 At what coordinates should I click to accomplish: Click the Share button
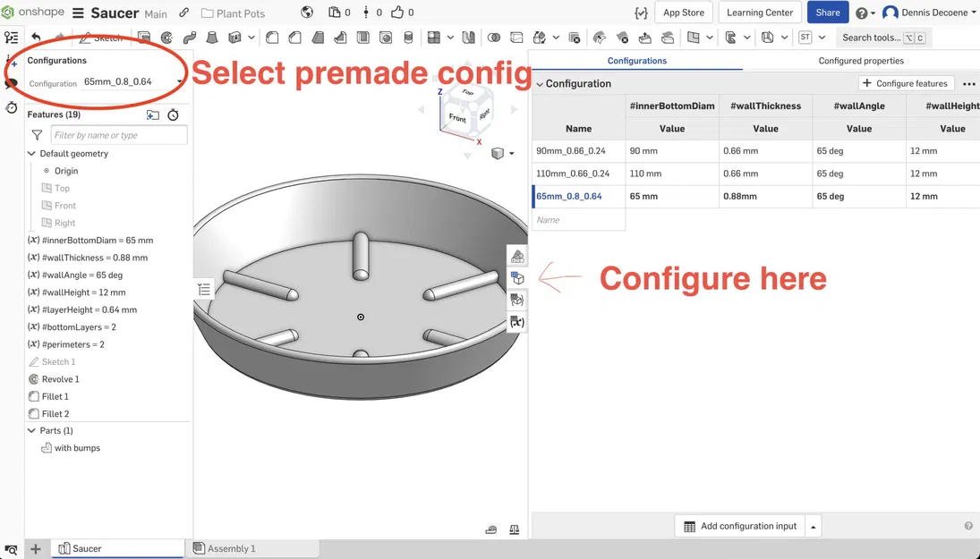[x=827, y=12]
